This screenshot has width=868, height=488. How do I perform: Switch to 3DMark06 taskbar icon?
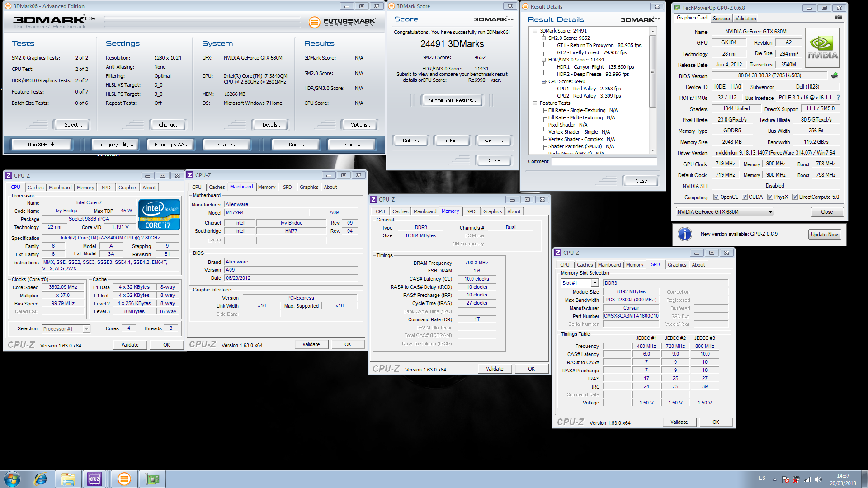click(124, 479)
